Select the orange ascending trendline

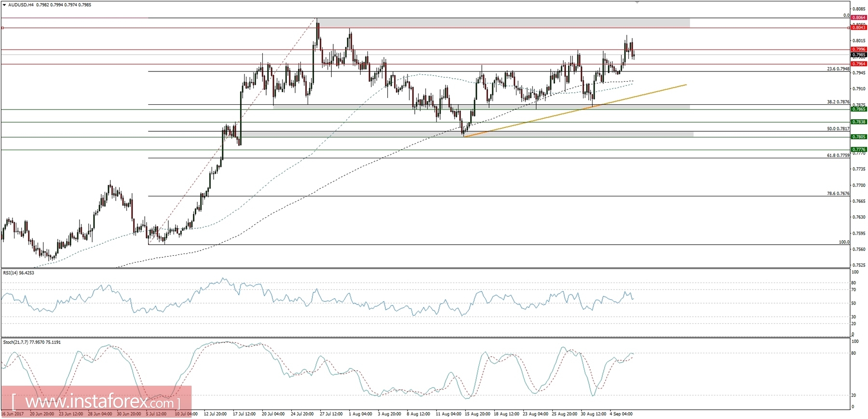(575, 111)
